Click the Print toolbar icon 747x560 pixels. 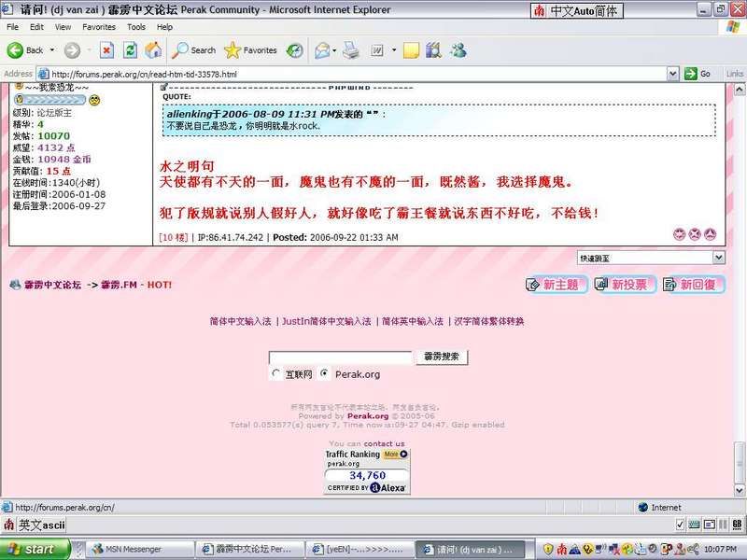coord(350,50)
